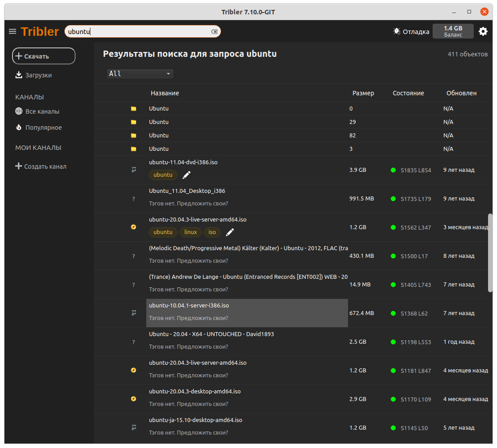The image size is (497, 448).
Task: Open the first Ubuntu channel folder icon
Action: pos(133,109)
